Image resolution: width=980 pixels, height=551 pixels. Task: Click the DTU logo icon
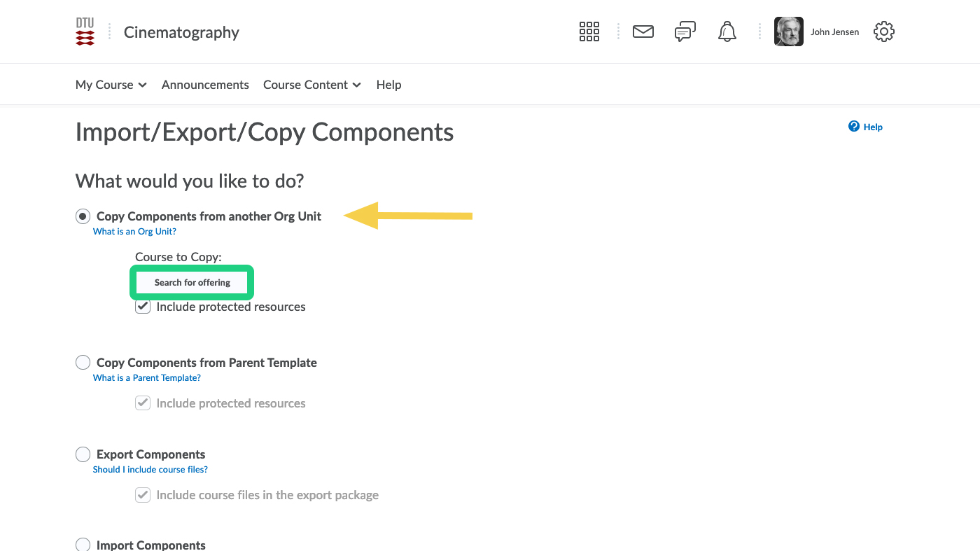[85, 32]
